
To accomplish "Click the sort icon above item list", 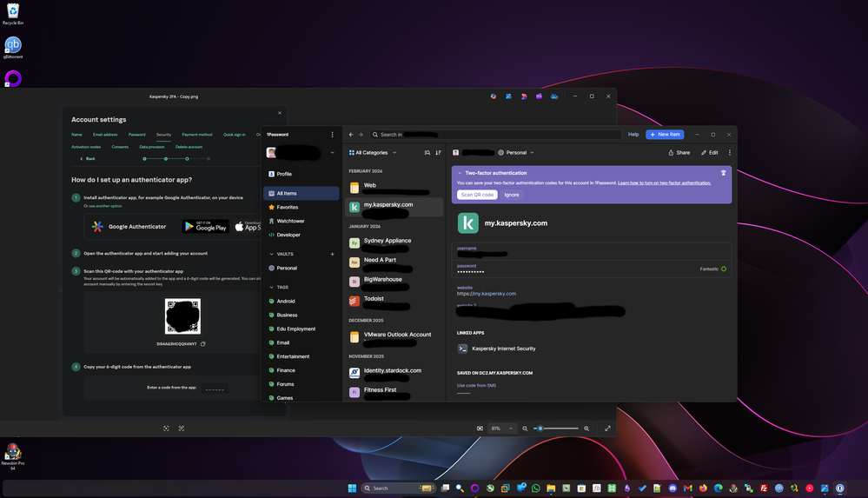I will point(438,152).
